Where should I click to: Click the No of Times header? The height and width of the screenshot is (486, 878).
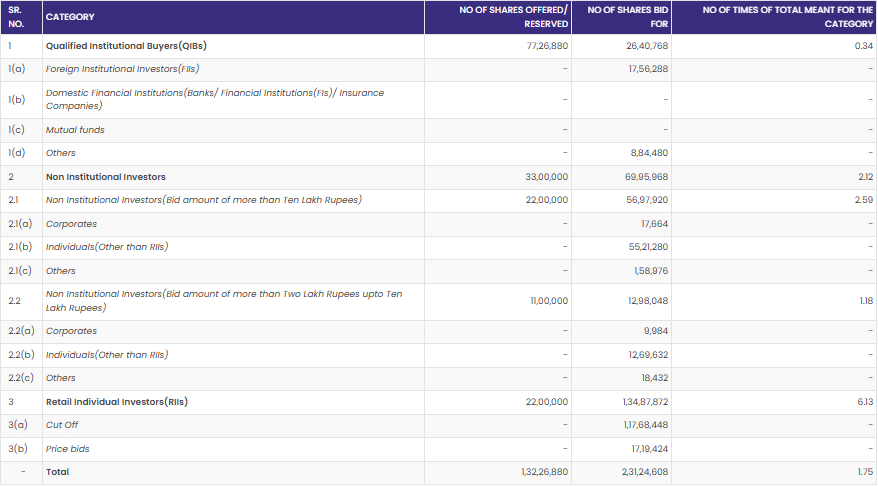[787, 17]
